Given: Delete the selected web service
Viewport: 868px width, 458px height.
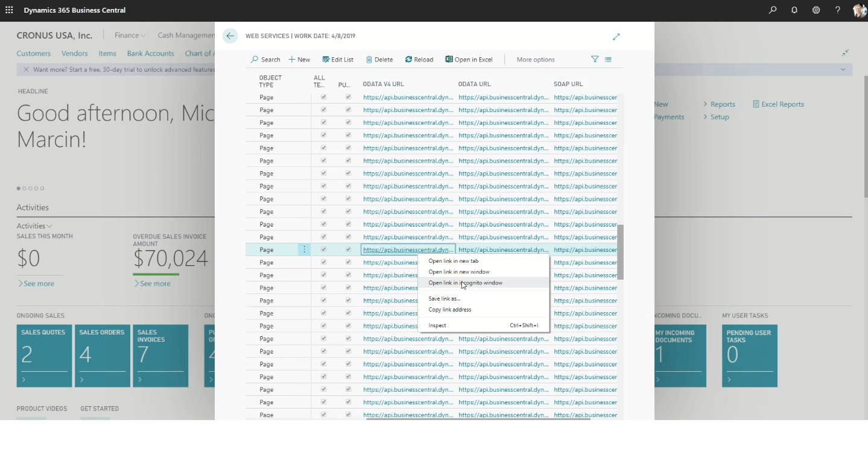Looking at the screenshot, I should coord(379,60).
